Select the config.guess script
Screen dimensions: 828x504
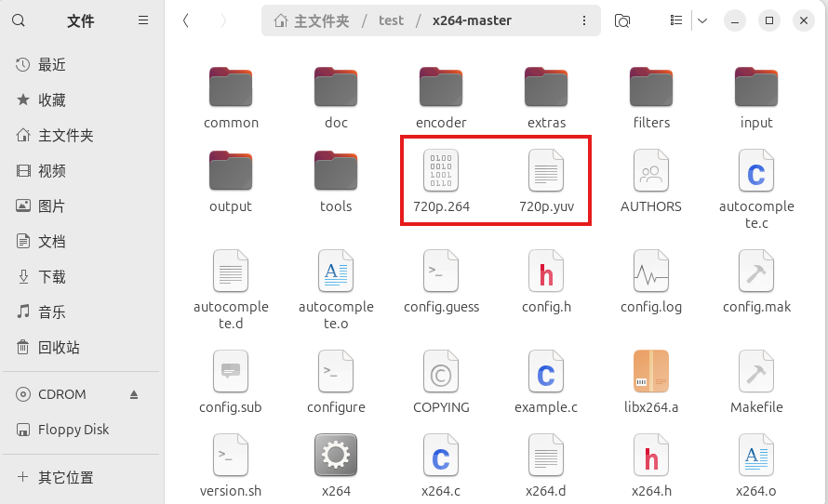[x=441, y=283]
